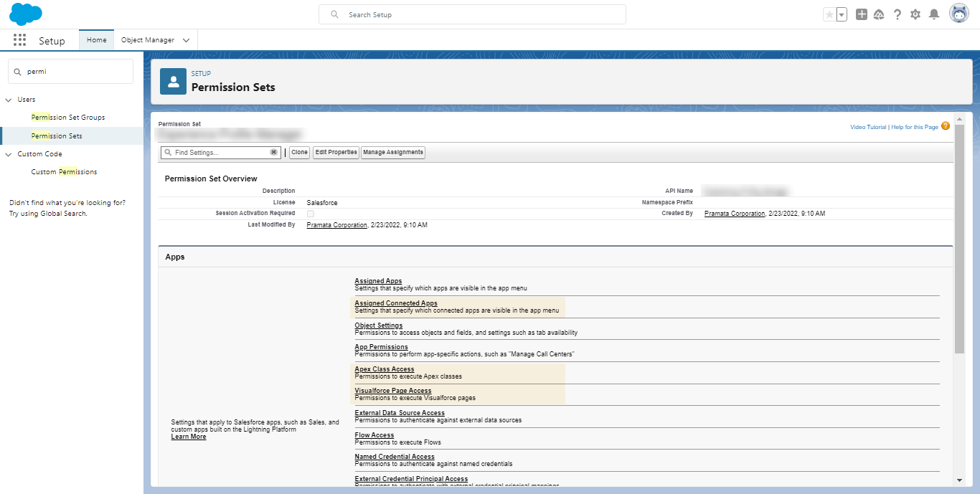Viewport: 980px width, 494px height.
Task: Open the Help question mark icon
Action: pos(897,14)
